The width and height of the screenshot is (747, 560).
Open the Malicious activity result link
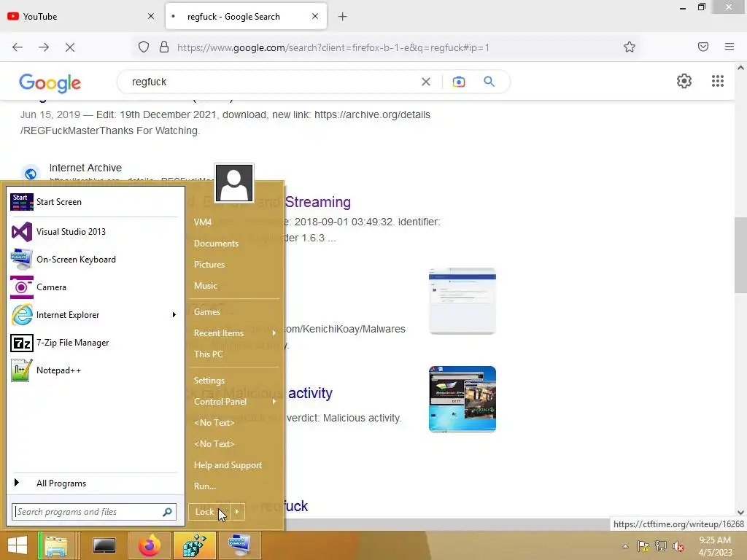310,393
